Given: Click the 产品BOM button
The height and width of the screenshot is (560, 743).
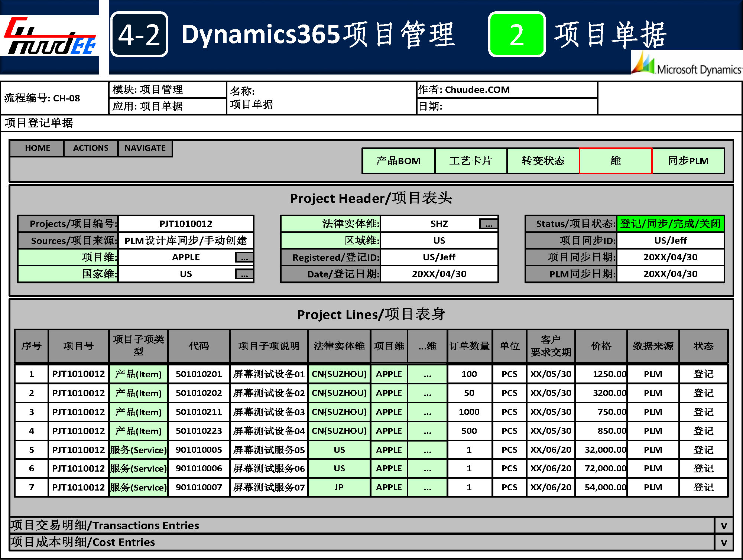Looking at the screenshot, I should [x=398, y=161].
